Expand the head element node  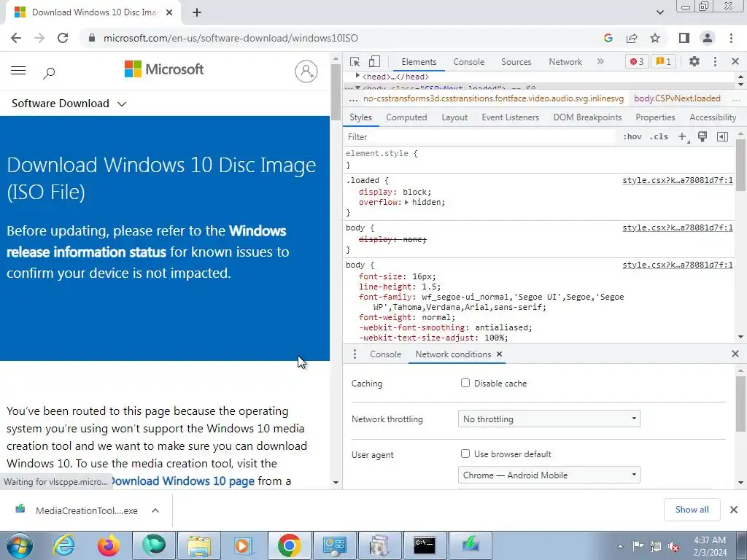pyautogui.click(x=357, y=76)
